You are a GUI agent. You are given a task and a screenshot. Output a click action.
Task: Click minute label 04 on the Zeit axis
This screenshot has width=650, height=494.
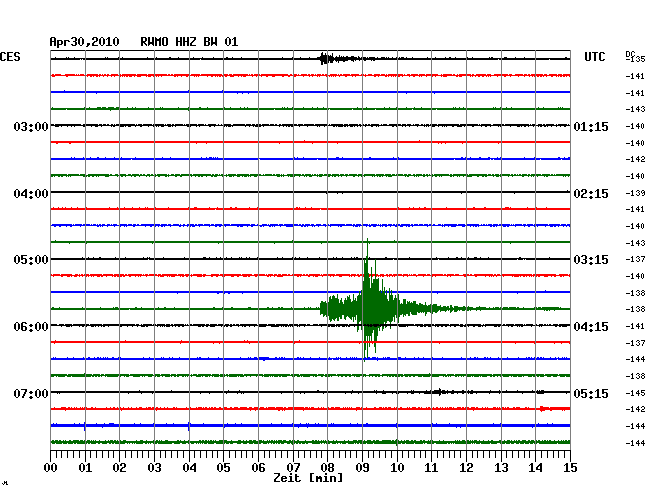pos(189,468)
